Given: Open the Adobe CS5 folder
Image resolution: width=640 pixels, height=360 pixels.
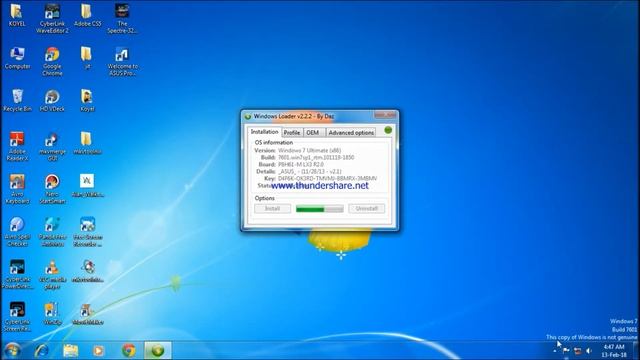Looking at the screenshot, I should point(87,16).
